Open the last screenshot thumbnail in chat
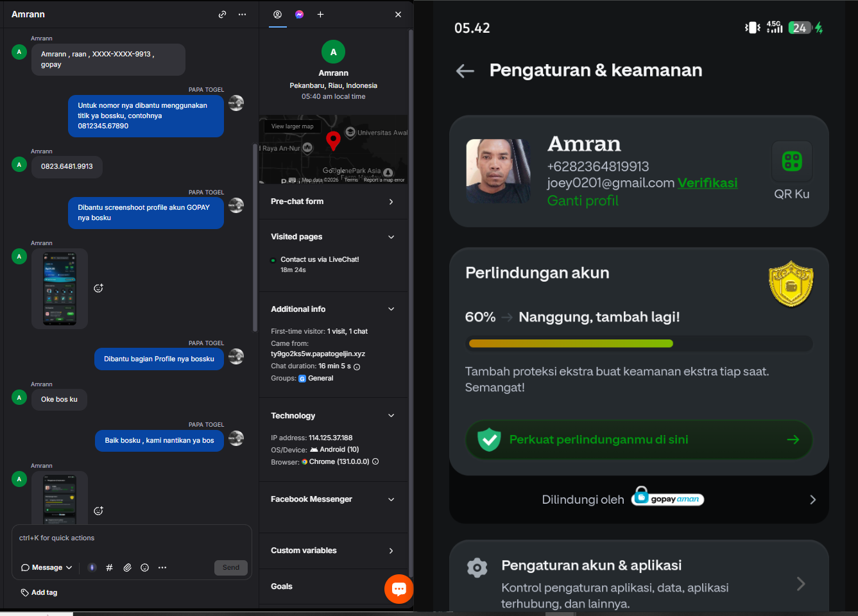The height and width of the screenshot is (616, 858). point(60,499)
